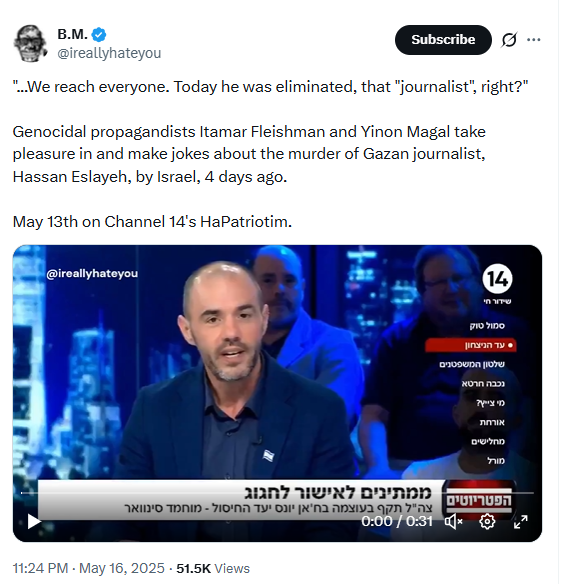
Task: Click the blue verified badge
Action: tap(99, 35)
